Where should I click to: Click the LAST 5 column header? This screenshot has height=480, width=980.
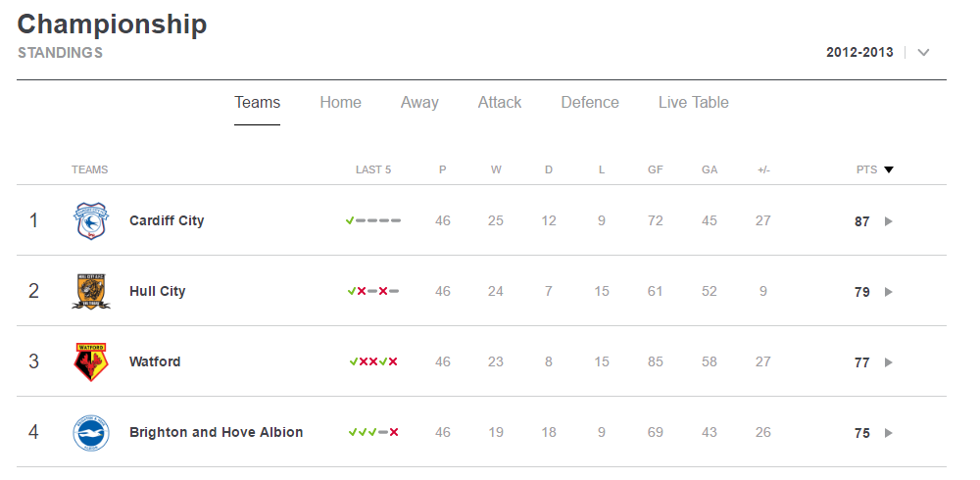(x=373, y=170)
